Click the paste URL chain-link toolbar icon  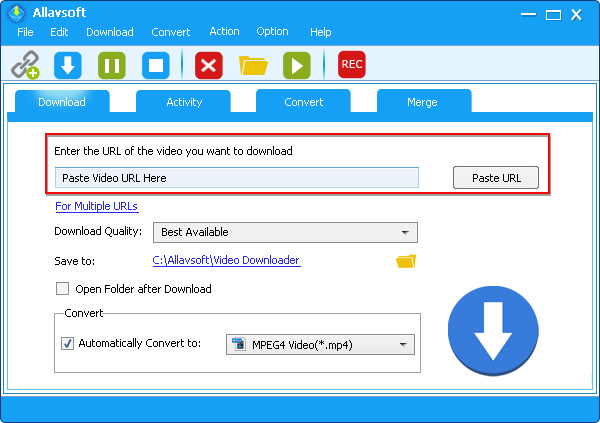(x=25, y=65)
